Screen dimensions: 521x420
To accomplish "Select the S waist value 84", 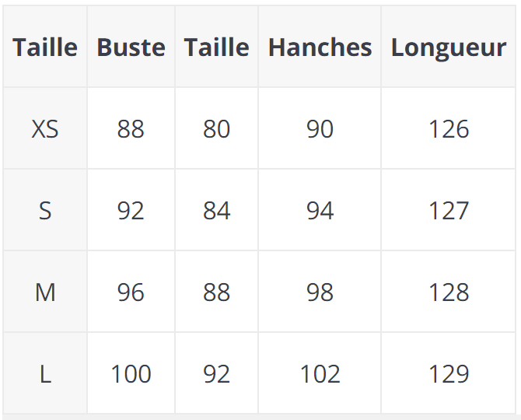I will pyautogui.click(x=216, y=211).
